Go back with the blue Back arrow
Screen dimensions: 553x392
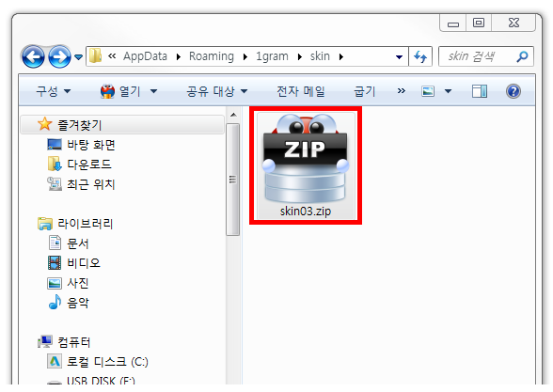(33, 56)
